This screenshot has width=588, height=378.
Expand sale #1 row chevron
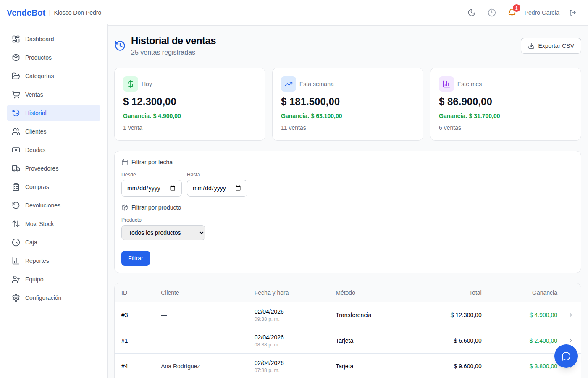coord(571,341)
